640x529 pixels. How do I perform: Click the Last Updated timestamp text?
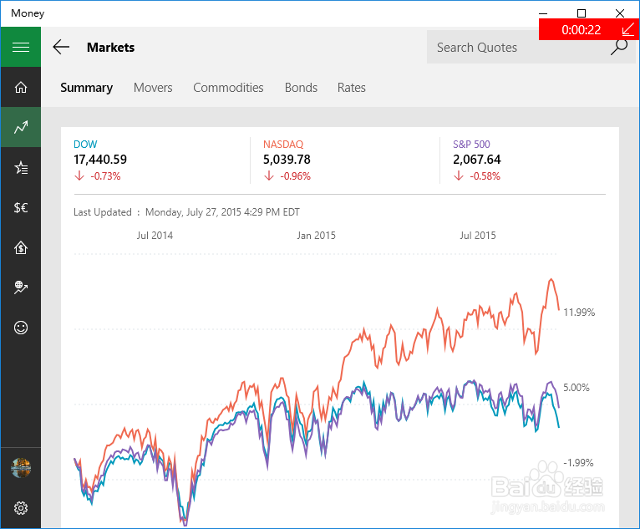point(187,212)
